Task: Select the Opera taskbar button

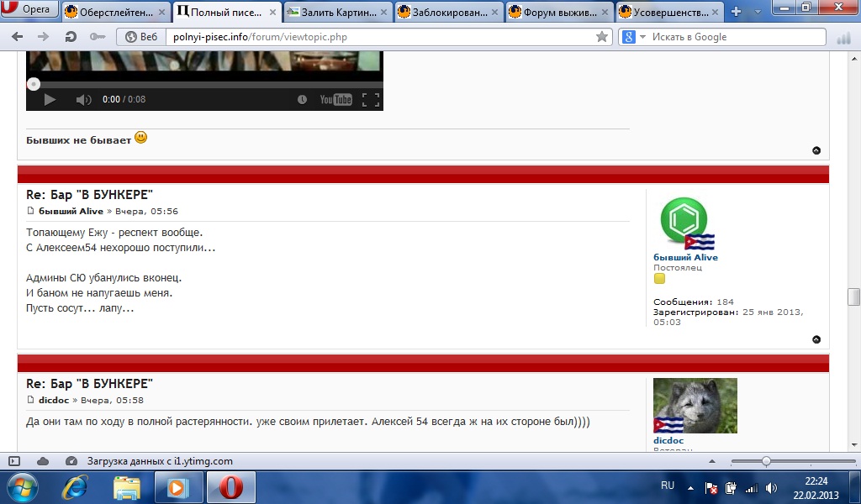Action: (230, 487)
